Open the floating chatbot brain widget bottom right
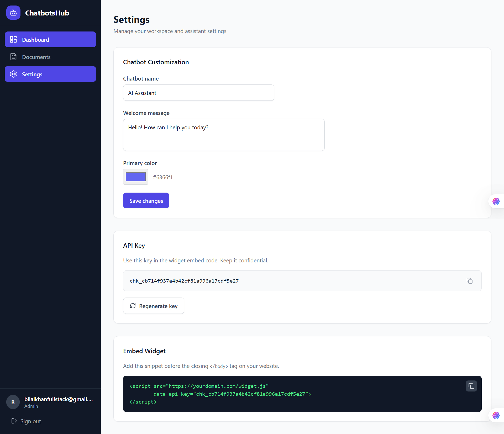Viewport: 504px width, 434px height. tap(496, 415)
